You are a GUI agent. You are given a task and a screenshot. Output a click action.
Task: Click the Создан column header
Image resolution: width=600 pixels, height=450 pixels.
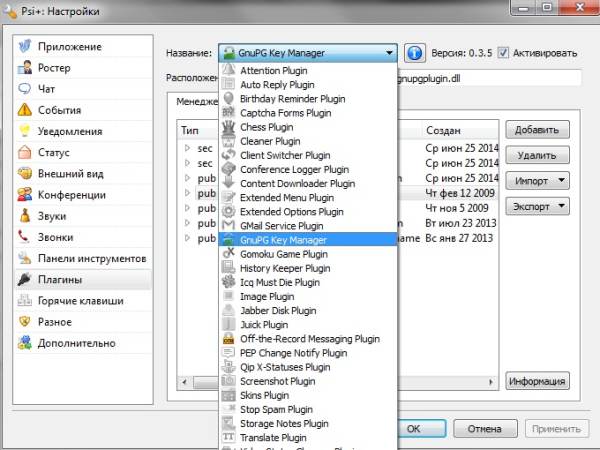point(443,131)
